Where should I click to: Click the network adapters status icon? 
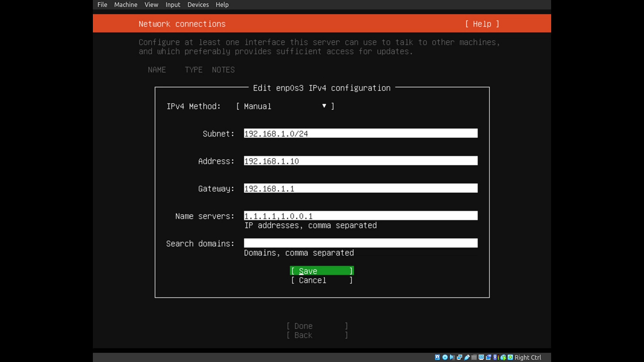tap(459, 357)
